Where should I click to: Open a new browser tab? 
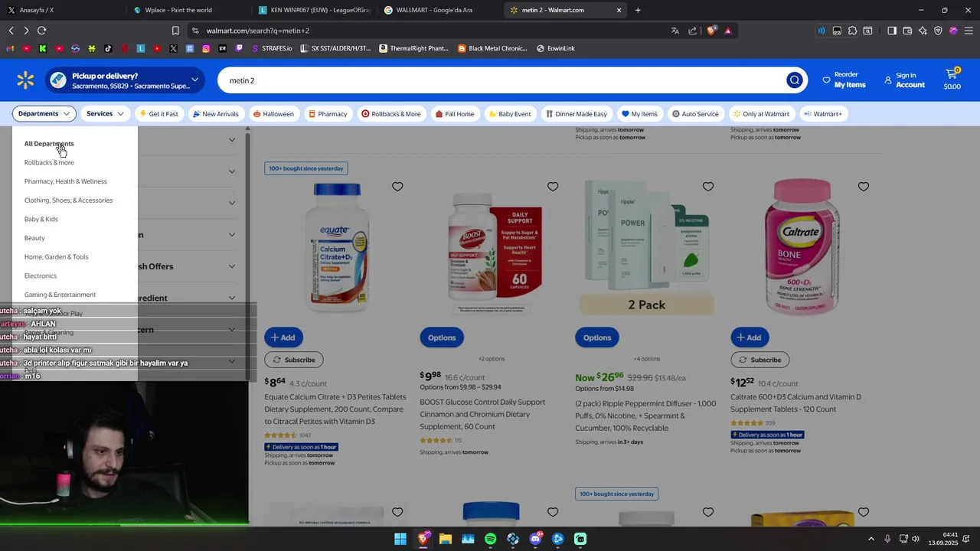pyautogui.click(x=638, y=10)
